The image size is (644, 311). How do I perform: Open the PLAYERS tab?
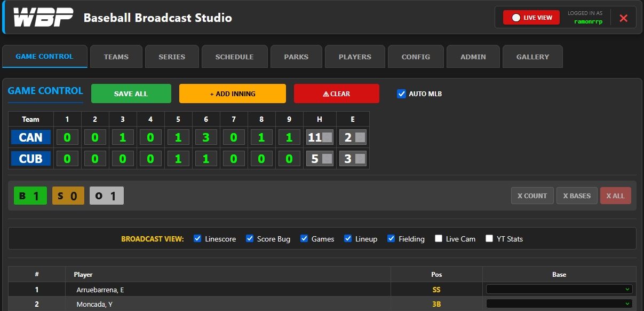[355, 57]
